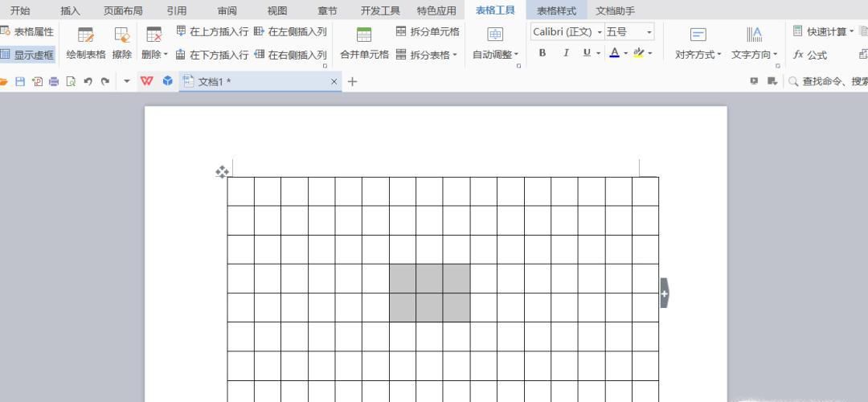868x402 pixels.
Task: Click the presentation mode icon near search
Action: 754,81
